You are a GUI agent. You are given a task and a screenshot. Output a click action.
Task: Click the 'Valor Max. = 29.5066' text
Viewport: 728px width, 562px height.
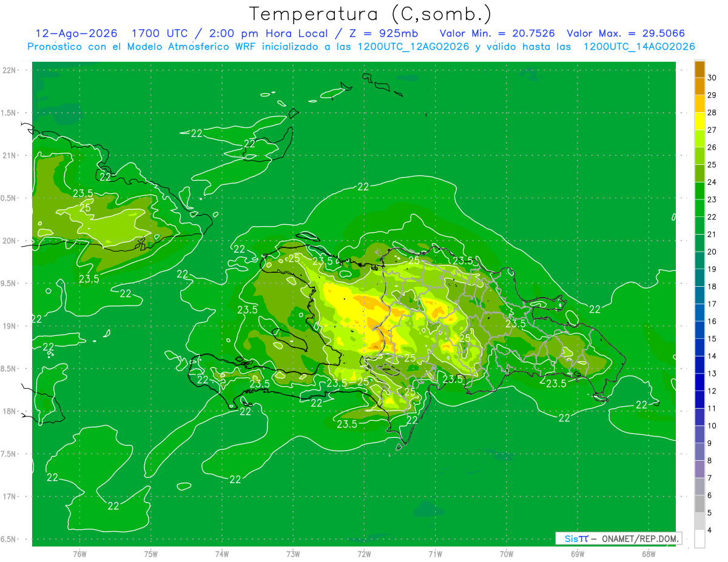click(626, 33)
